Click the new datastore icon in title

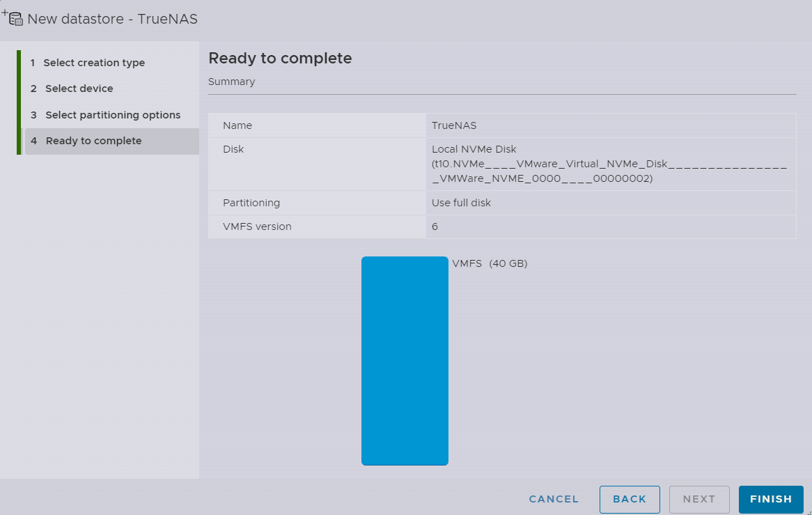click(x=13, y=18)
